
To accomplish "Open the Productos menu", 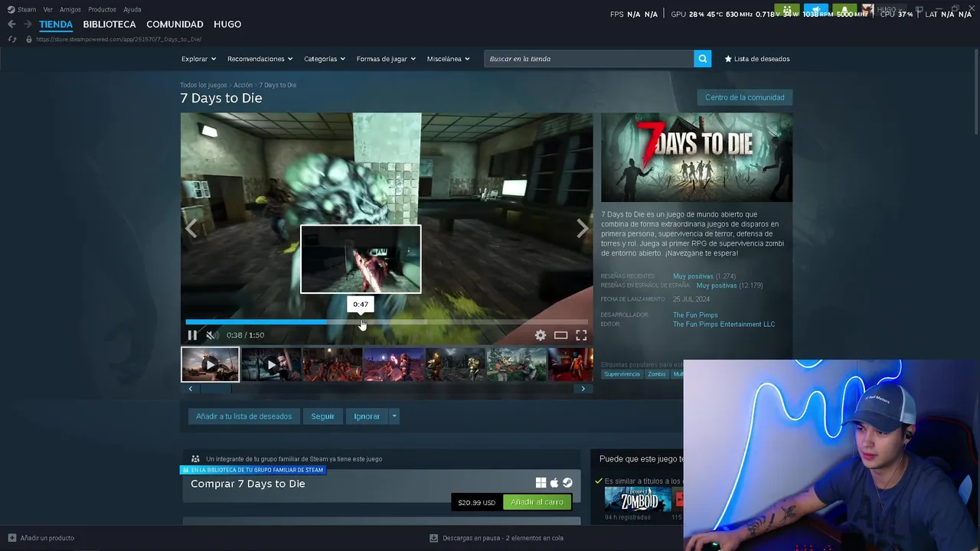I will pyautogui.click(x=102, y=9).
